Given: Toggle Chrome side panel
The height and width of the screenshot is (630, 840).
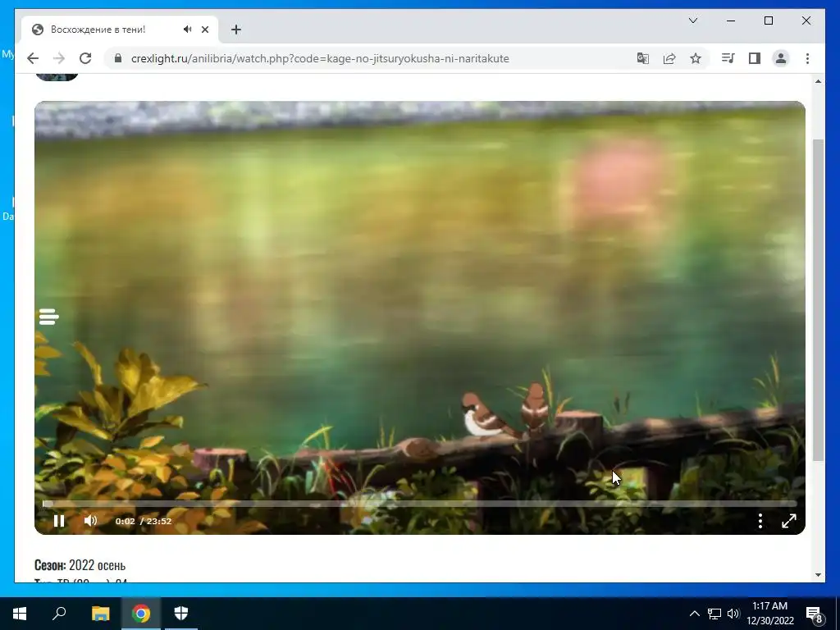Looking at the screenshot, I should click(755, 58).
